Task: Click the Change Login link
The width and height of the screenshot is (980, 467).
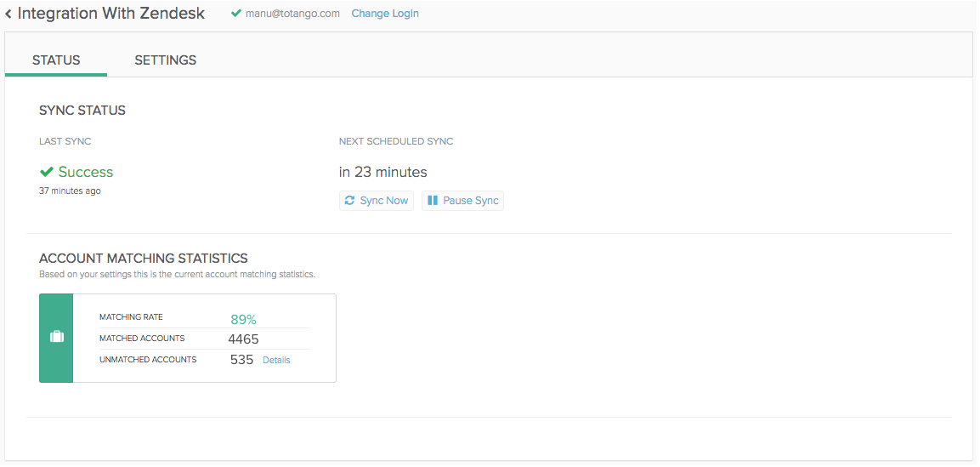Action: (x=385, y=13)
